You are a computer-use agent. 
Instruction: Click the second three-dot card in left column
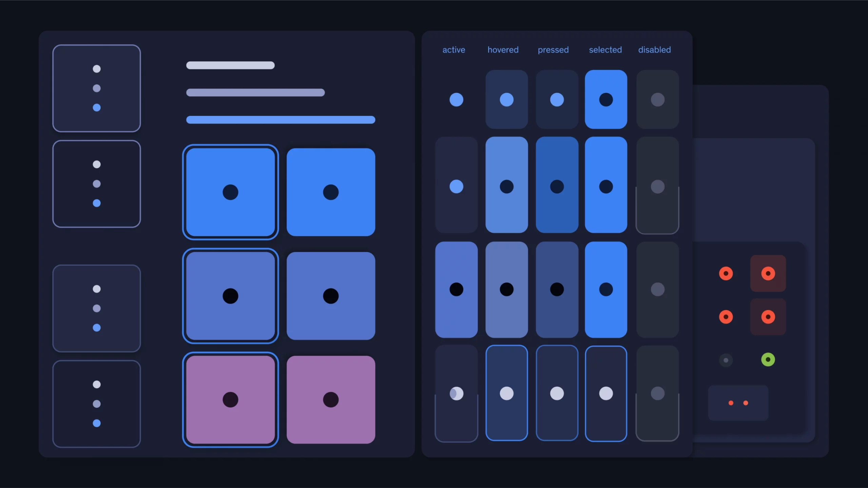pyautogui.click(x=97, y=184)
